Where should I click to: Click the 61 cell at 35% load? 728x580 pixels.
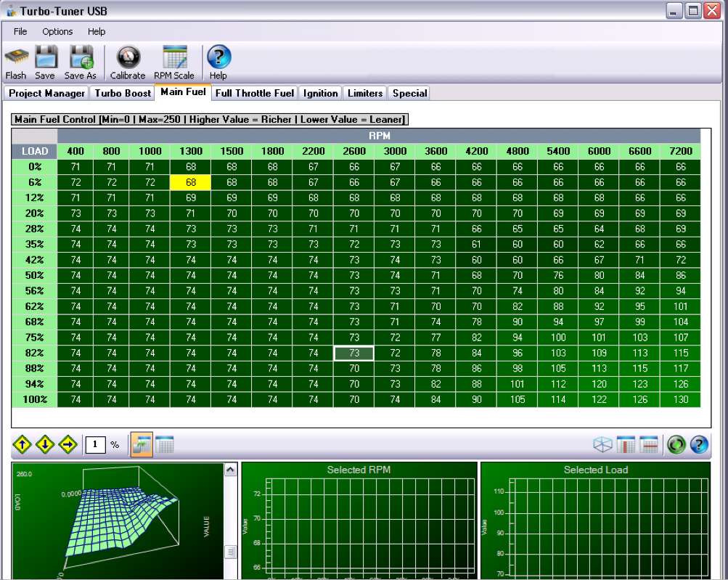tap(476, 244)
